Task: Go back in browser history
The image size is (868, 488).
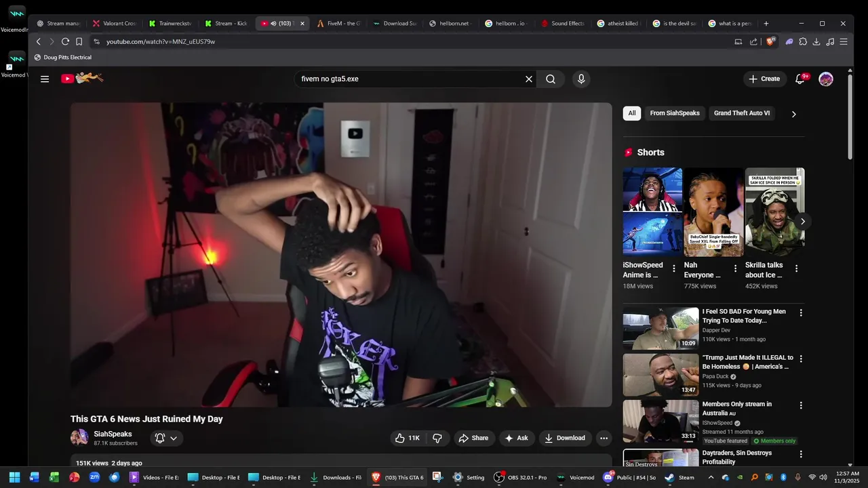Action: point(39,41)
